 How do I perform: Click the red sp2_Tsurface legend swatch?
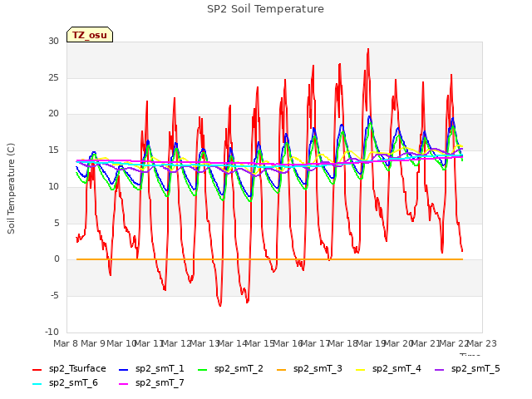click(x=37, y=369)
